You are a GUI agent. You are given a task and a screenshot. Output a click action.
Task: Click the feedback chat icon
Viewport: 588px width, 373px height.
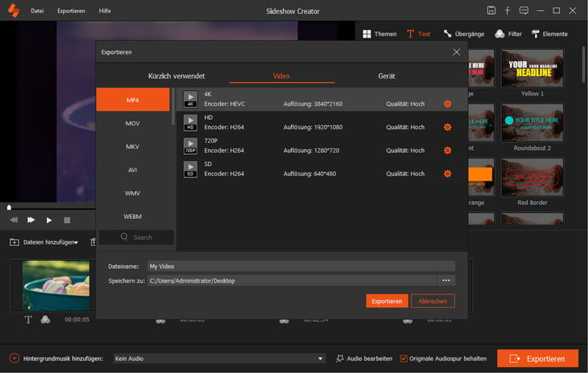pyautogui.click(x=523, y=11)
